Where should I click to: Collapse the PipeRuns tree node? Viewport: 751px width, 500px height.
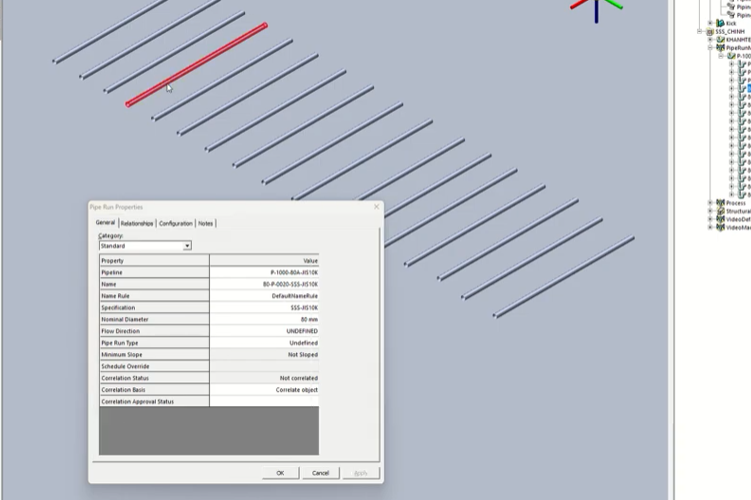(710, 47)
